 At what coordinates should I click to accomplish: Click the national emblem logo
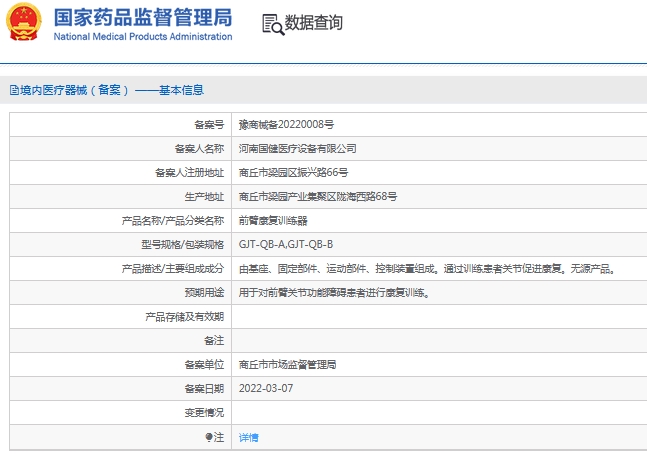[24, 22]
